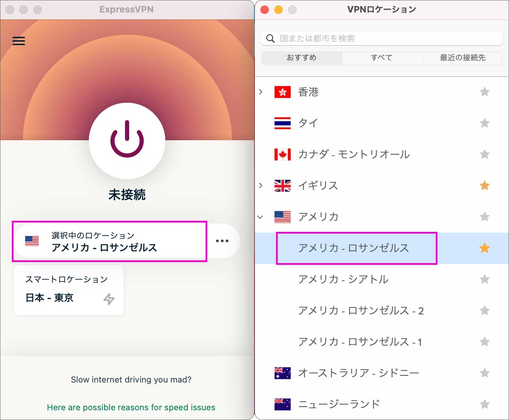
Task: Click the country or city search field
Action: click(382, 39)
